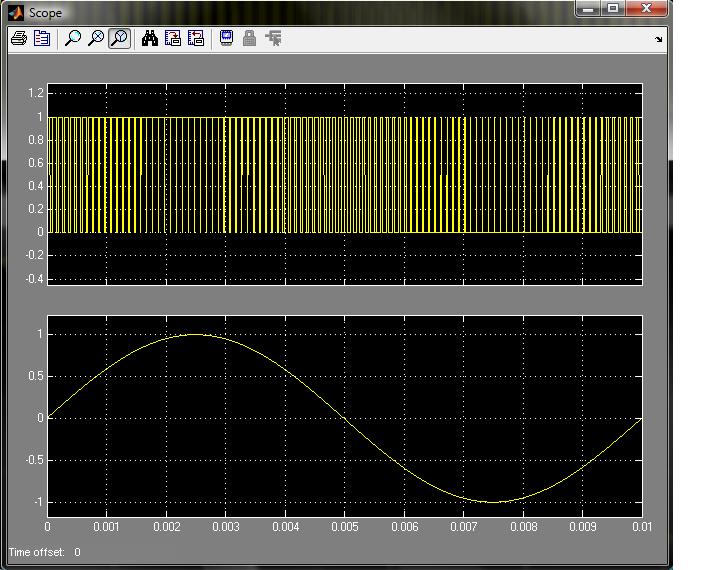Click the Autoscale binoculars icon
The width and height of the screenshot is (720, 570).
tap(150, 38)
